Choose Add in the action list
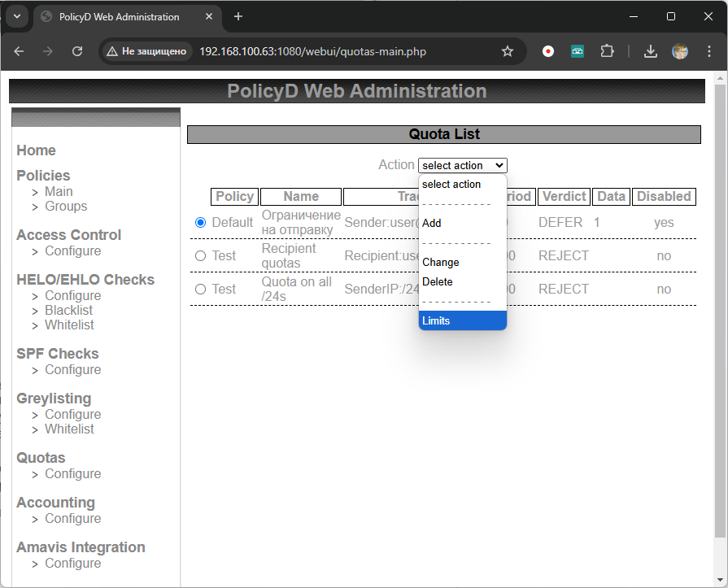This screenshot has width=728, height=588. pos(463,223)
